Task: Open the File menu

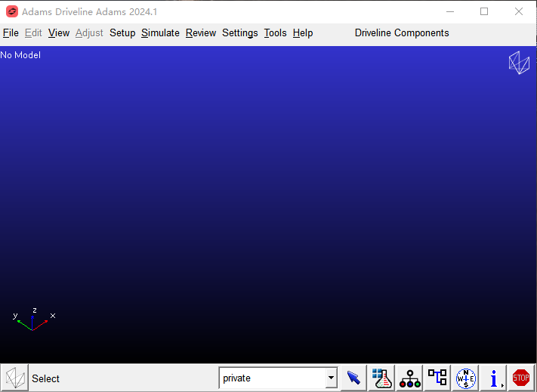Action: tap(11, 33)
